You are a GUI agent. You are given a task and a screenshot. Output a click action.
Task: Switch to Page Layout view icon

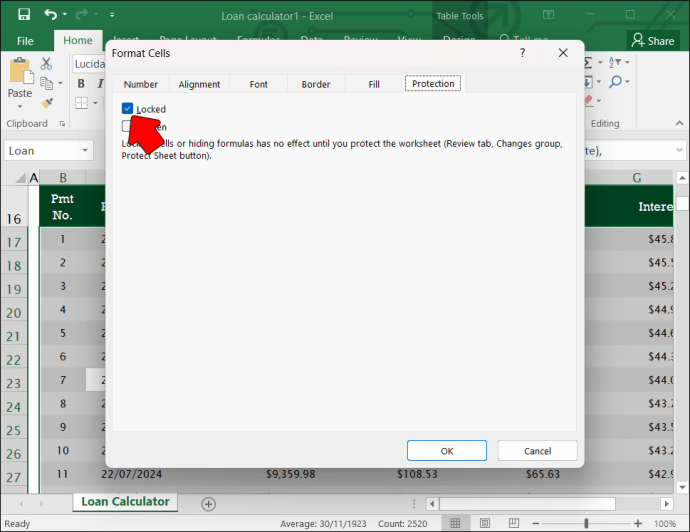coord(485,523)
